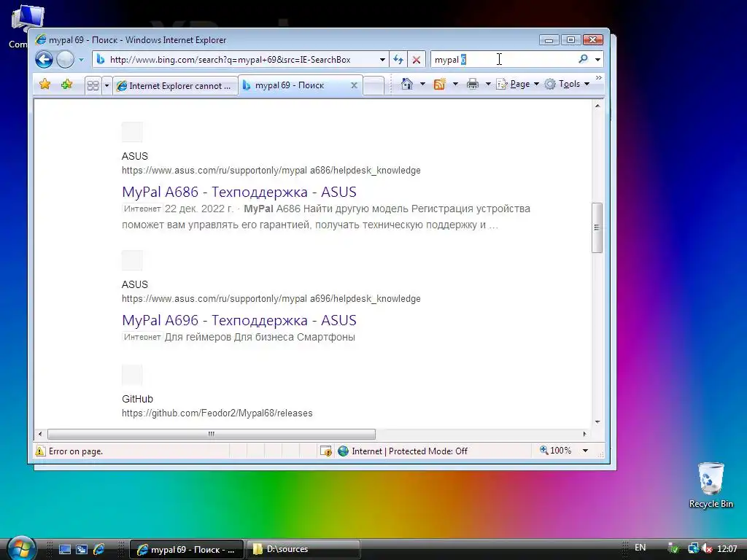Click the Add to Favorites icon
Image resolution: width=747 pixels, height=560 pixels.
pos(66,85)
